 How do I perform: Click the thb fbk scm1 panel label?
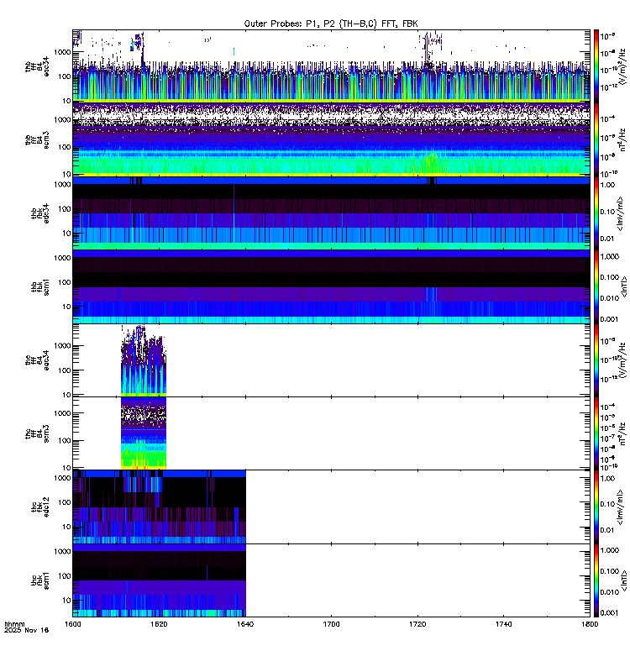click(x=39, y=286)
